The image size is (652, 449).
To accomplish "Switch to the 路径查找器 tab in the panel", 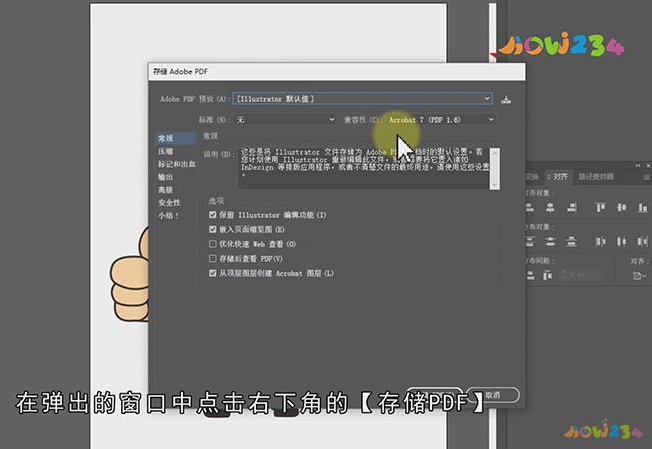I will tap(596, 177).
